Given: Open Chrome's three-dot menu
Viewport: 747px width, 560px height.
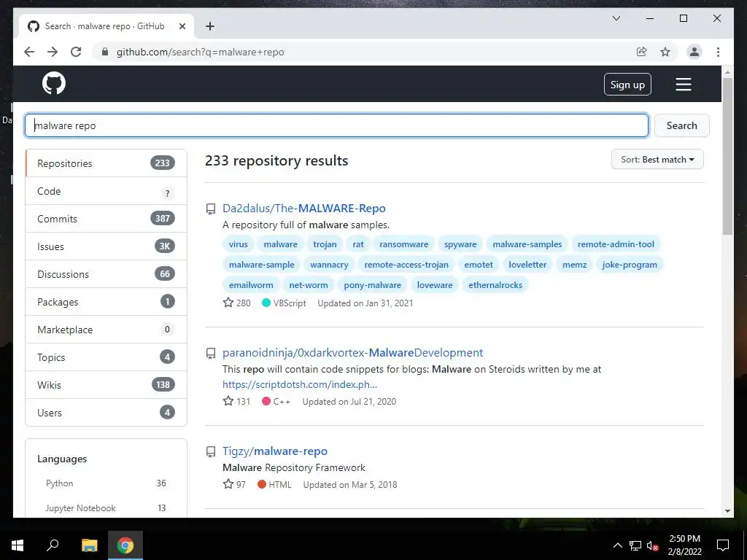Looking at the screenshot, I should tap(718, 52).
